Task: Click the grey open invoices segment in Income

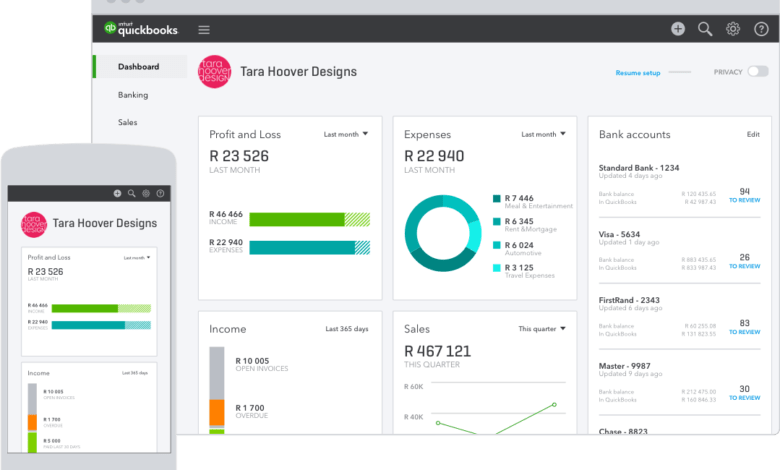Action: (x=217, y=373)
